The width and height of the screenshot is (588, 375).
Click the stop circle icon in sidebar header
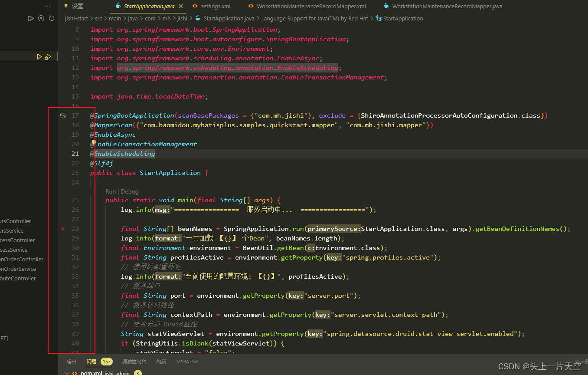coord(41,18)
